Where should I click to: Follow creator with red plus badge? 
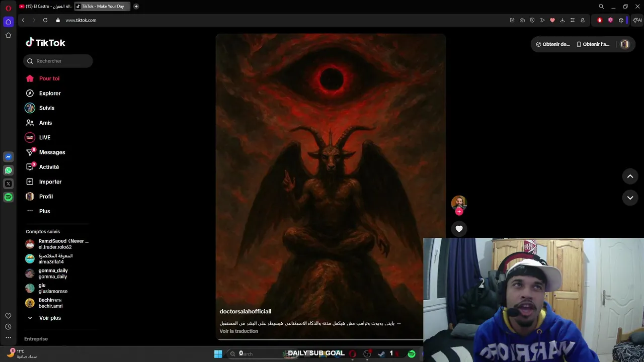pyautogui.click(x=459, y=212)
